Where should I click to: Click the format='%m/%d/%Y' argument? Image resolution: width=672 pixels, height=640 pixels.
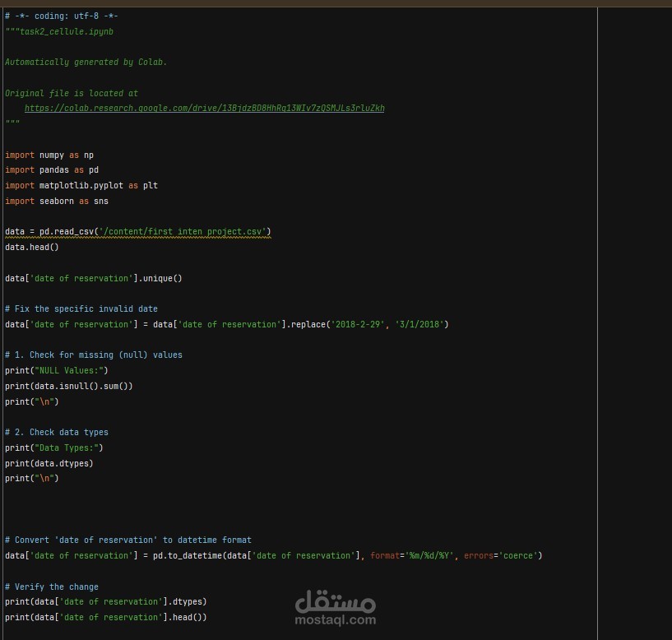(x=412, y=555)
